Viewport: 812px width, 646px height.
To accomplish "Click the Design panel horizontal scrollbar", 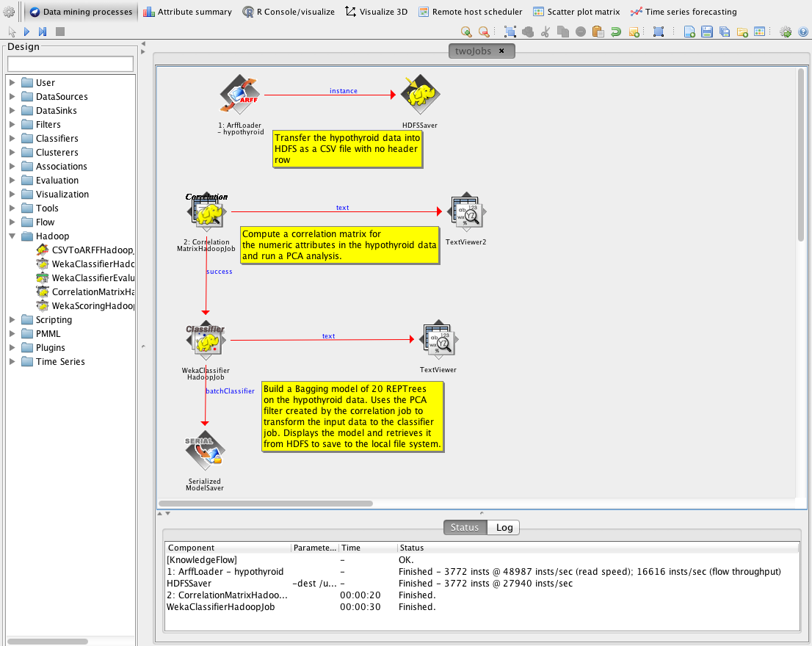I will [48, 642].
